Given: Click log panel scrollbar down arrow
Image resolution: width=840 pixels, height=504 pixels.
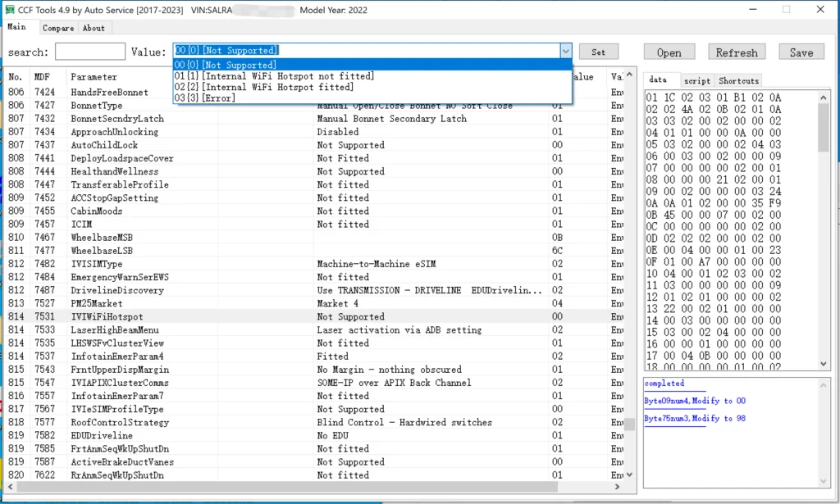Looking at the screenshot, I should coord(824,481).
